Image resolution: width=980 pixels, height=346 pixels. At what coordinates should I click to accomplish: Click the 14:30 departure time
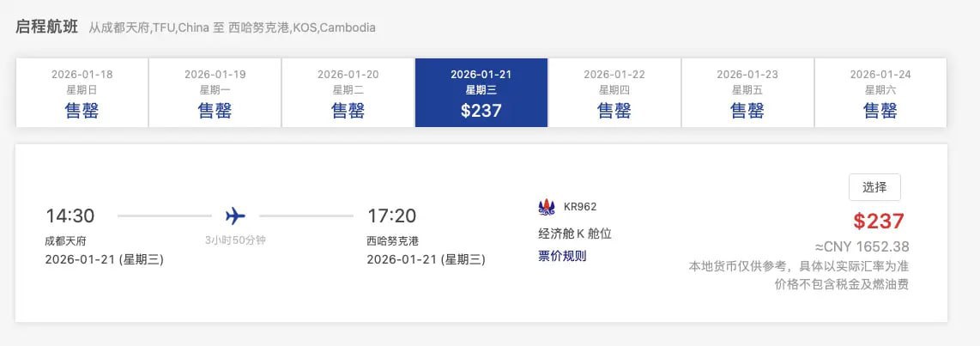pos(70,216)
